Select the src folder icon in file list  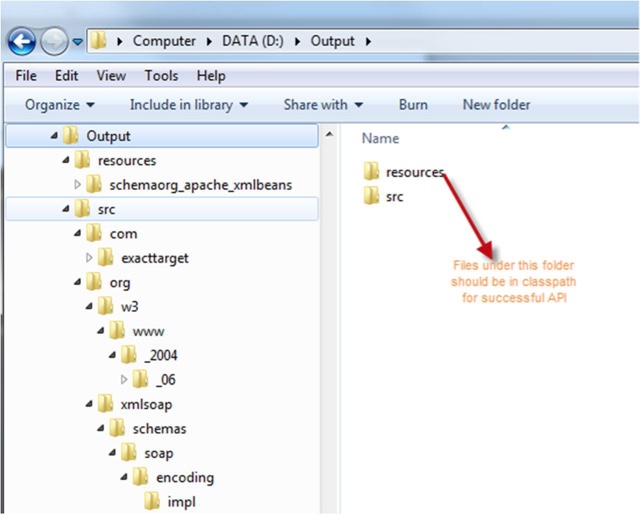371,196
